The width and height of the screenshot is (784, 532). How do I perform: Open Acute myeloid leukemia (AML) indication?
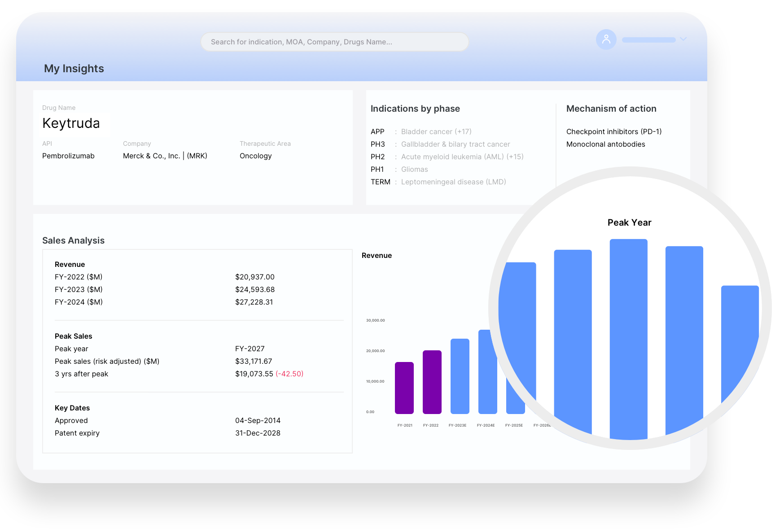[462, 157]
